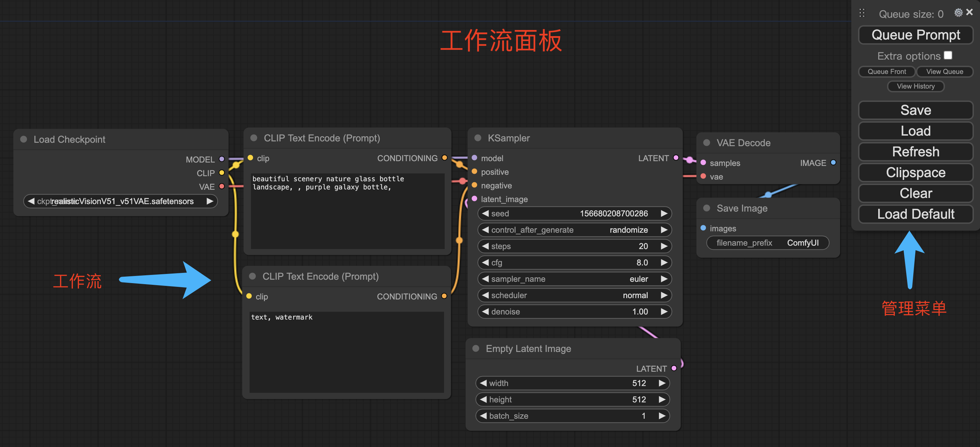The image size is (980, 447).
Task: Select the IMAGE output port on VAE Decode
Action: click(x=833, y=163)
